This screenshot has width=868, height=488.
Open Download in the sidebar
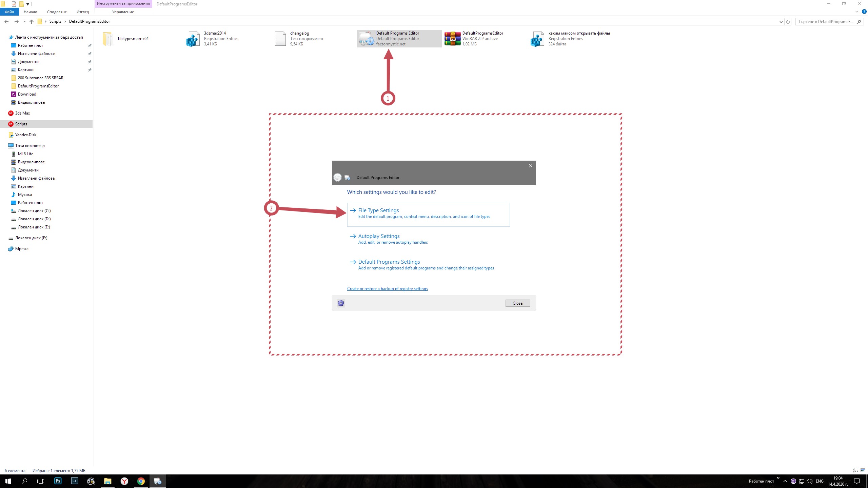pos(27,94)
